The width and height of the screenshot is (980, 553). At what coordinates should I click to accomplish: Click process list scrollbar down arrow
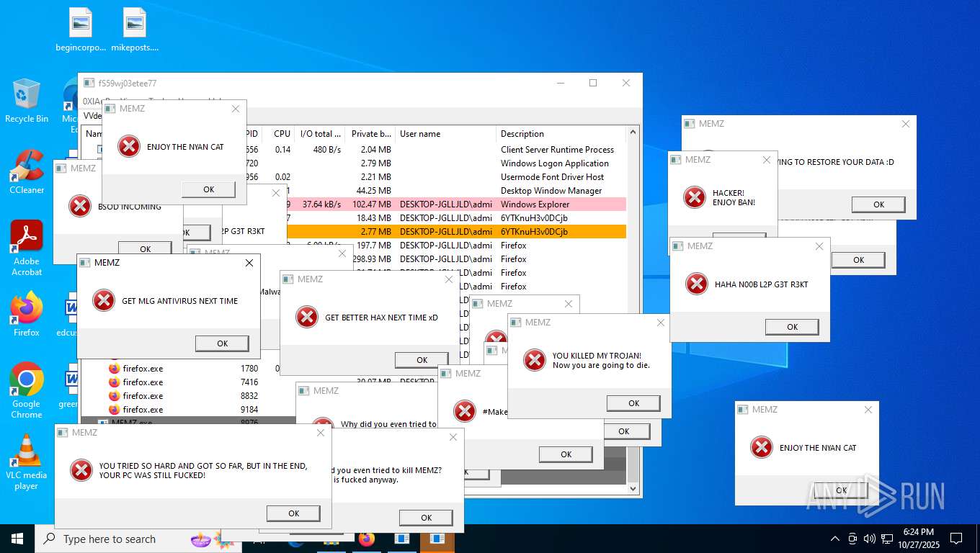tap(633, 490)
